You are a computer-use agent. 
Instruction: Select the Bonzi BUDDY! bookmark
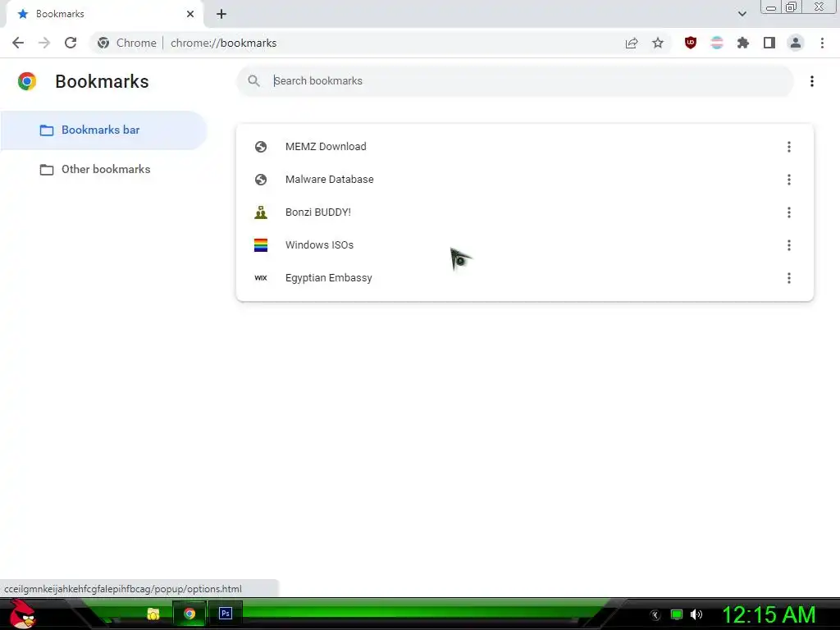pos(524,212)
